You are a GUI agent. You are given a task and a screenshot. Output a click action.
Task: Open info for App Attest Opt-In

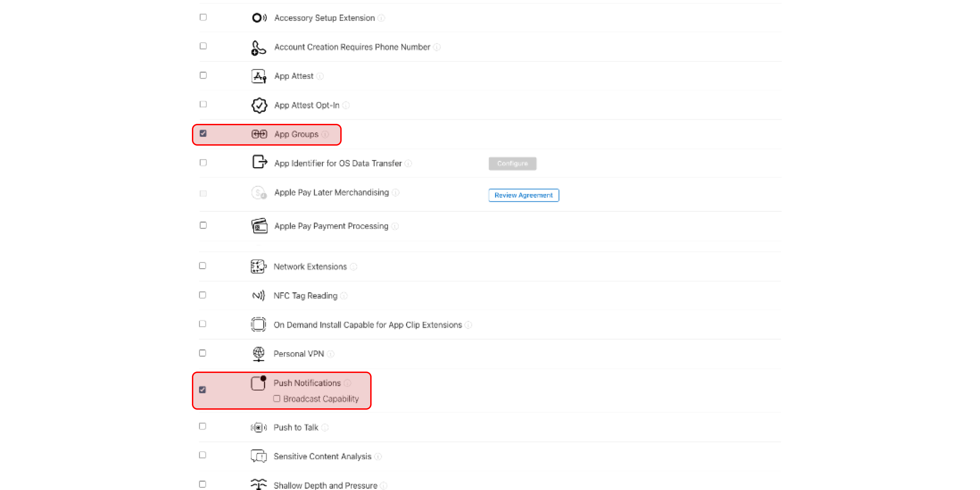point(346,105)
